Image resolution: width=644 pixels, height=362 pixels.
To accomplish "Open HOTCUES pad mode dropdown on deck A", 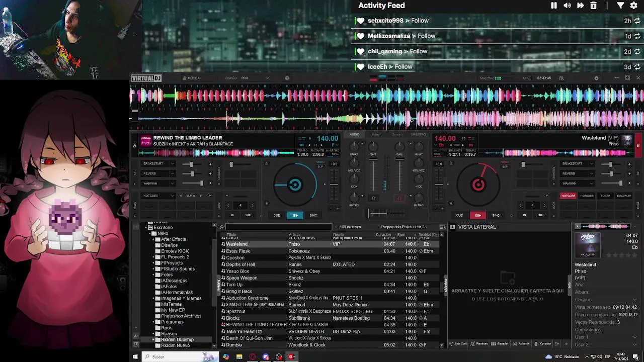I will click(x=172, y=196).
